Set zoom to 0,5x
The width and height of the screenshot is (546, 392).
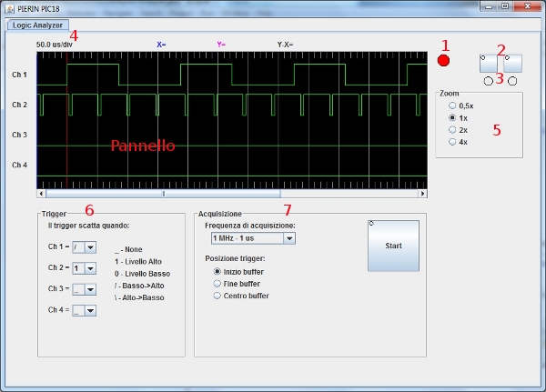pyautogui.click(x=453, y=106)
